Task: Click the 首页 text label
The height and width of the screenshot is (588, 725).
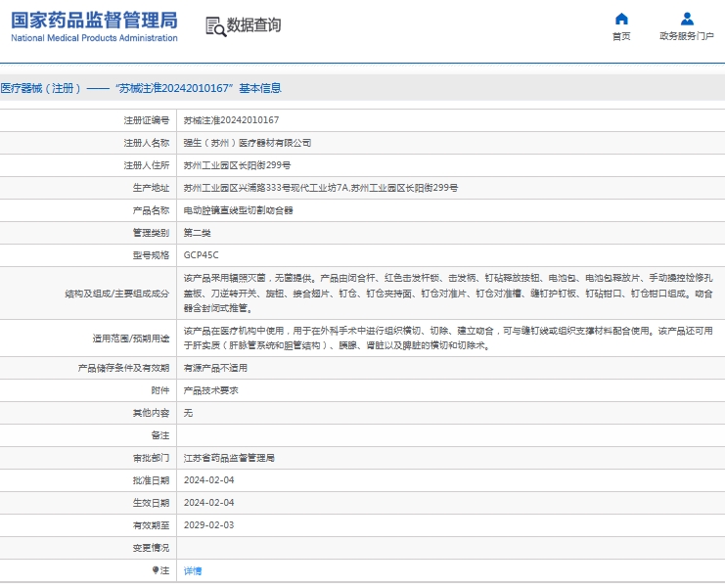Action: 621,36
